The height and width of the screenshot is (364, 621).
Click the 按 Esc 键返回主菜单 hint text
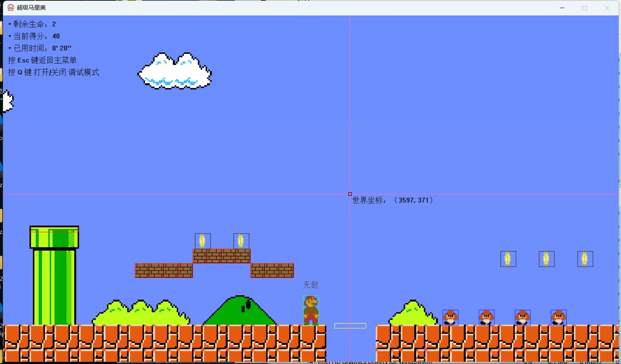tap(42, 60)
